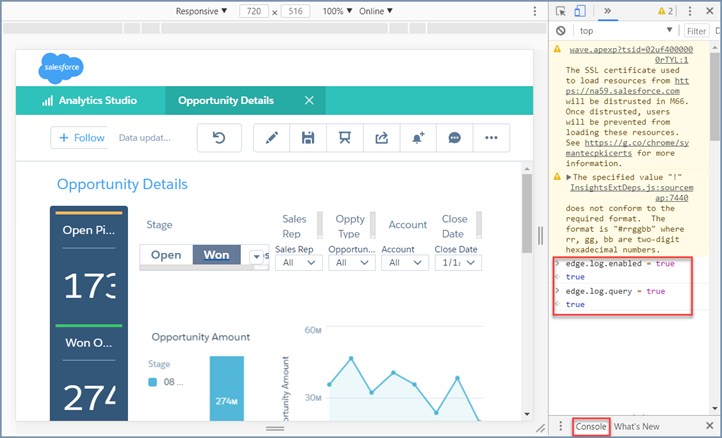Screen dimensions: 722x438
Task: Click the dashboard scroll down arrow
Action: [x=527, y=415]
